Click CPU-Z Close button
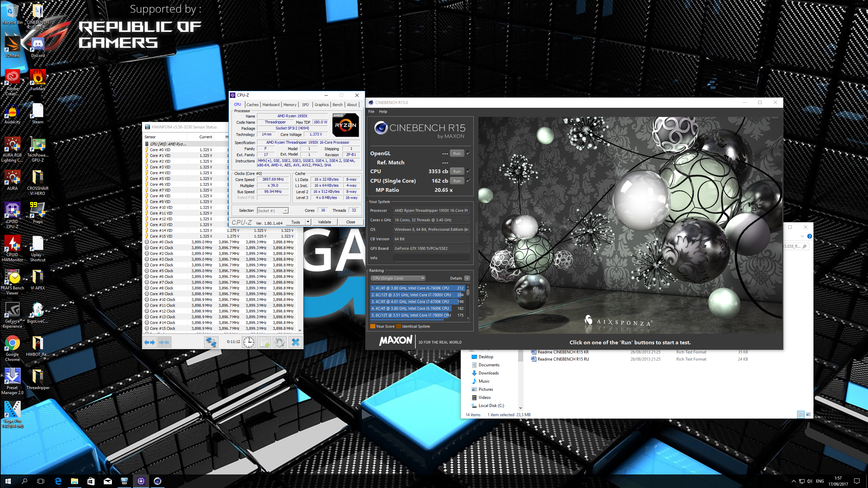The height and width of the screenshot is (488, 868). click(x=351, y=222)
